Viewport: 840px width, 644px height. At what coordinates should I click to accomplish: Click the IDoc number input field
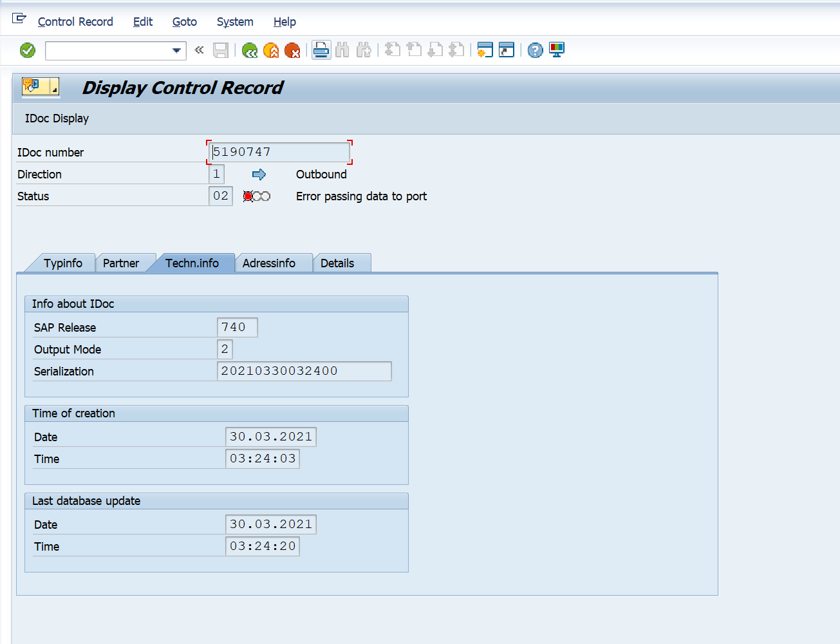tap(279, 153)
